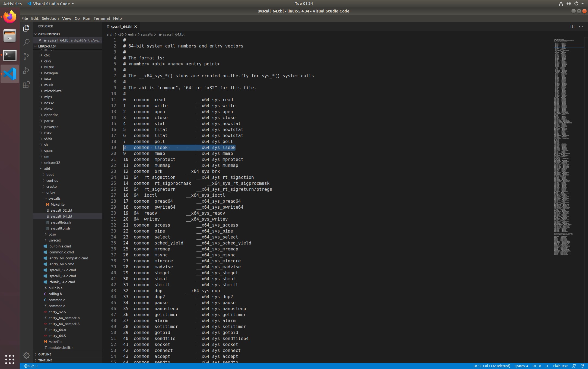The width and height of the screenshot is (588, 369).
Task: Open the Explorer view in activity bar
Action: point(26,28)
